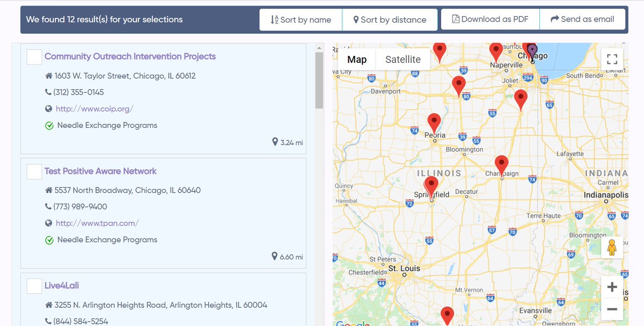
Task: Click the marker near Interstate 80 west
Action: tap(458, 86)
